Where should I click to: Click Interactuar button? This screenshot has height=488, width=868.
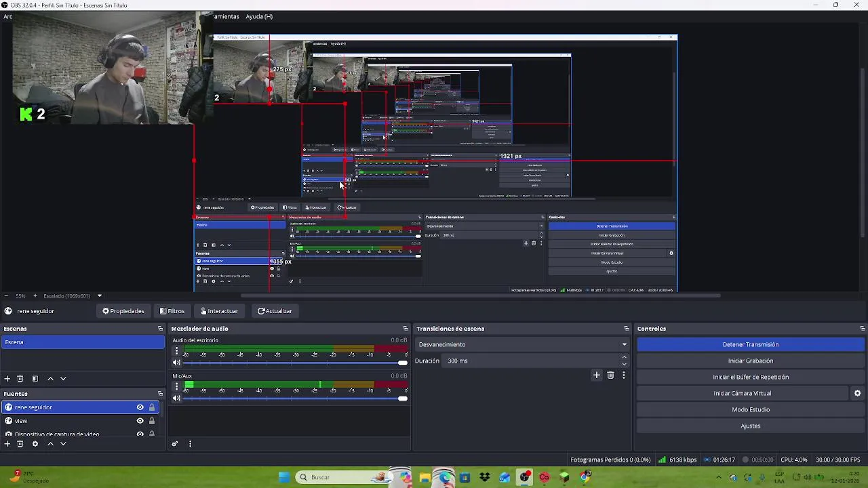coord(219,311)
